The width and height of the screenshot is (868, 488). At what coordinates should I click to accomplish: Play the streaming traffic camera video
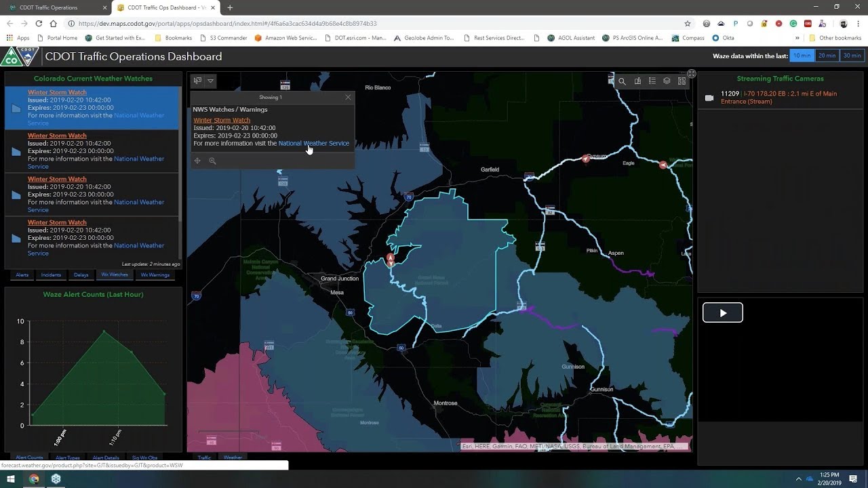click(x=722, y=312)
